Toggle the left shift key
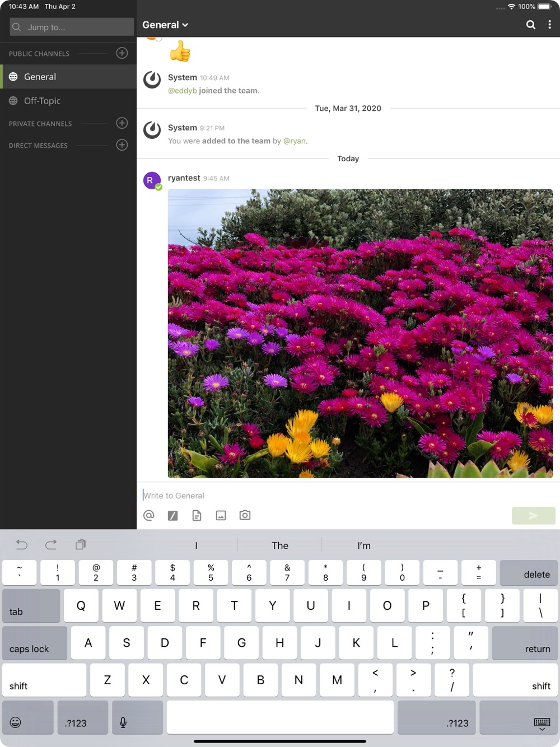560x747 pixels. click(44, 680)
